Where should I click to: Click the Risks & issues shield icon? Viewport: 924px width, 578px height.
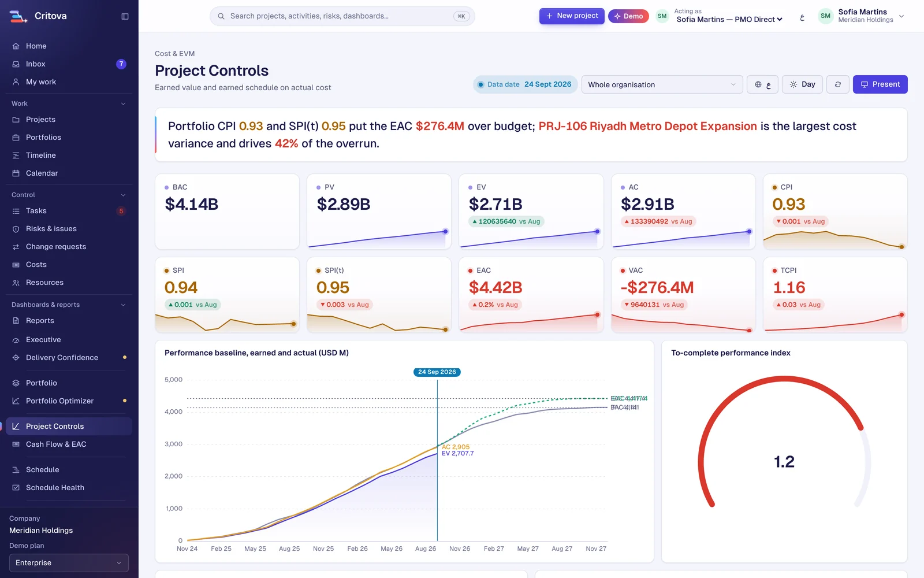16,229
